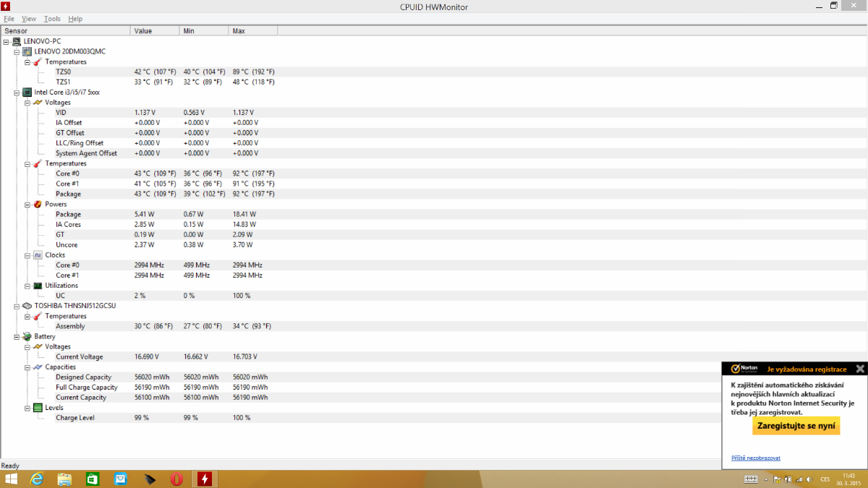The image size is (868, 488).
Task: Click the green Battery icon in tree
Action: (27, 337)
